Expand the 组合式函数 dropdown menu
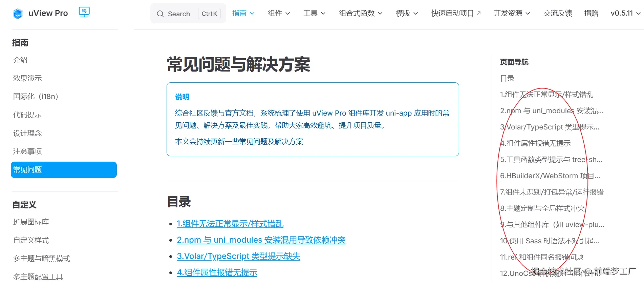This screenshot has height=284, width=644. point(361,13)
